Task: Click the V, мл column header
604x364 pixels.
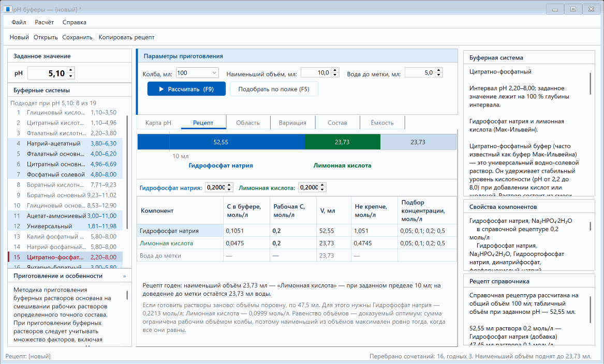Action: [334, 210]
